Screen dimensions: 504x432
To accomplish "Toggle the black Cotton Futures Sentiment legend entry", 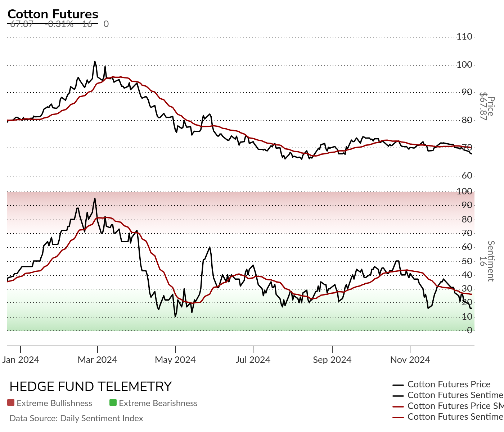I will 448,395.
